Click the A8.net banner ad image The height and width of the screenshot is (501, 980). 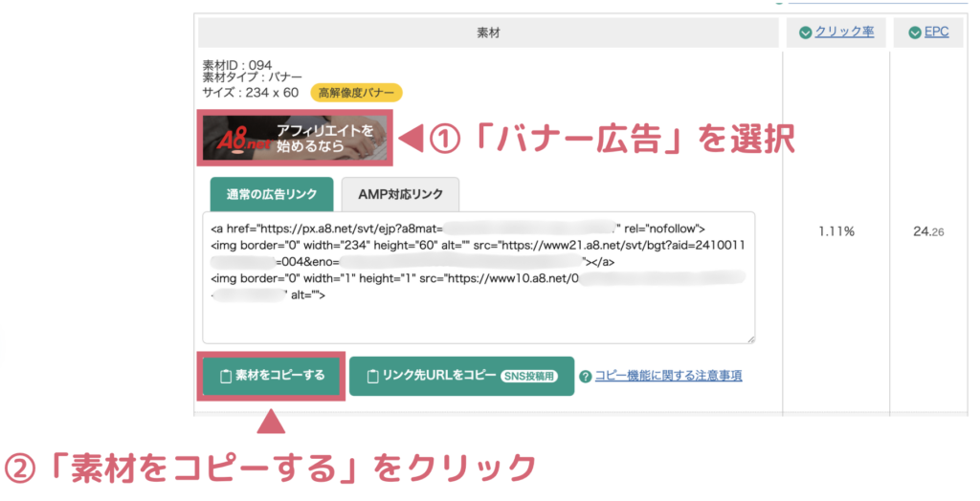tap(294, 138)
